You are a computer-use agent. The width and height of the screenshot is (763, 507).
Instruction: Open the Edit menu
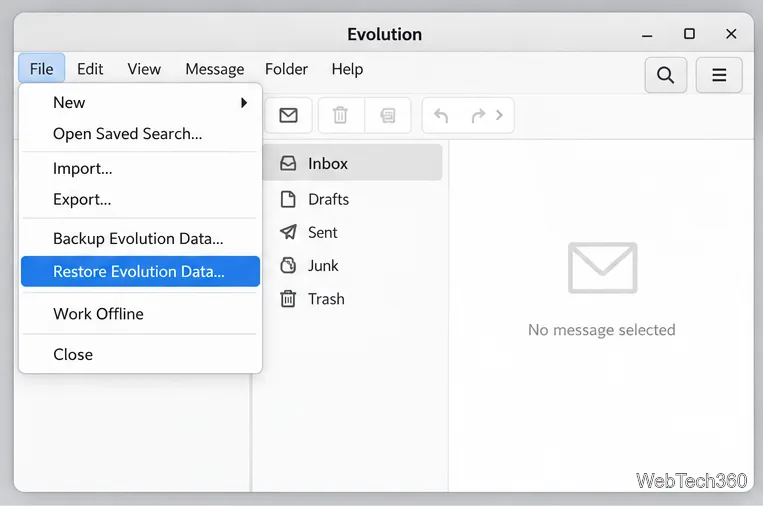(x=90, y=69)
